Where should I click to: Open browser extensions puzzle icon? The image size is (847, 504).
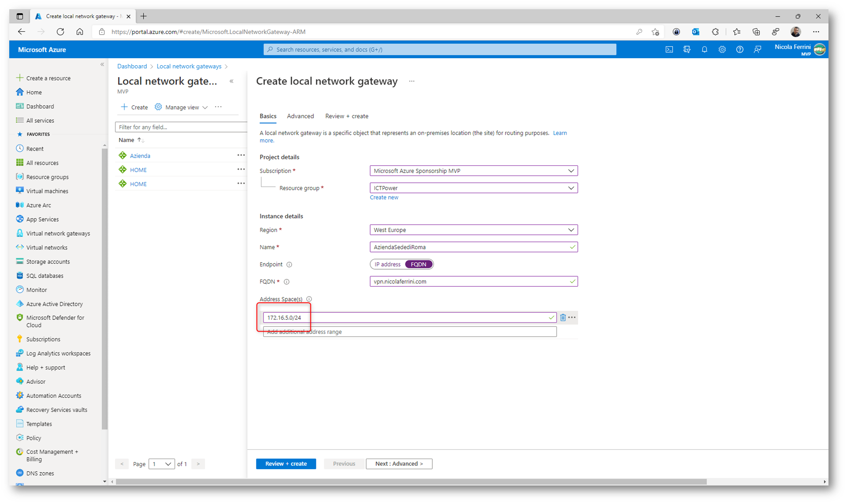pyautogui.click(x=715, y=32)
